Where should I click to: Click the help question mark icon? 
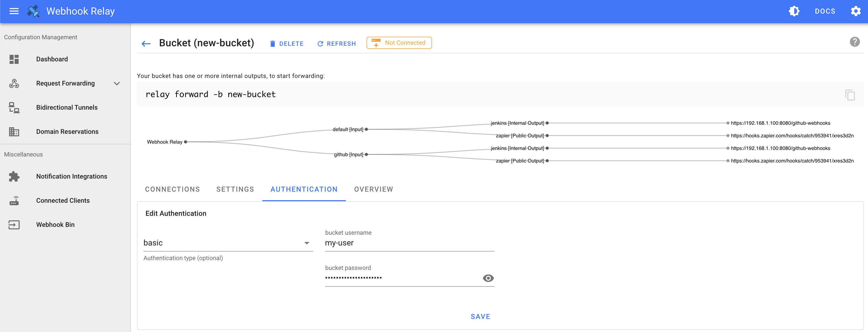pyautogui.click(x=855, y=41)
